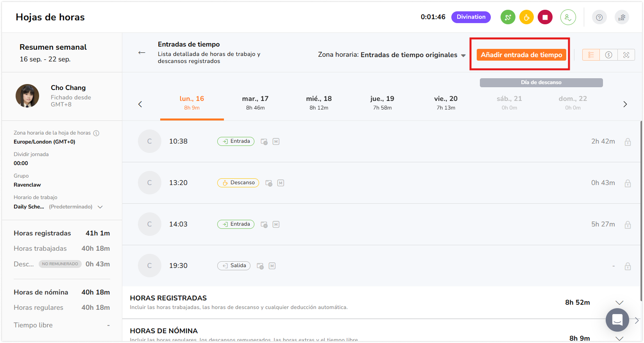
Task: Click lock icon on 2h 42m row
Action: 628,142
